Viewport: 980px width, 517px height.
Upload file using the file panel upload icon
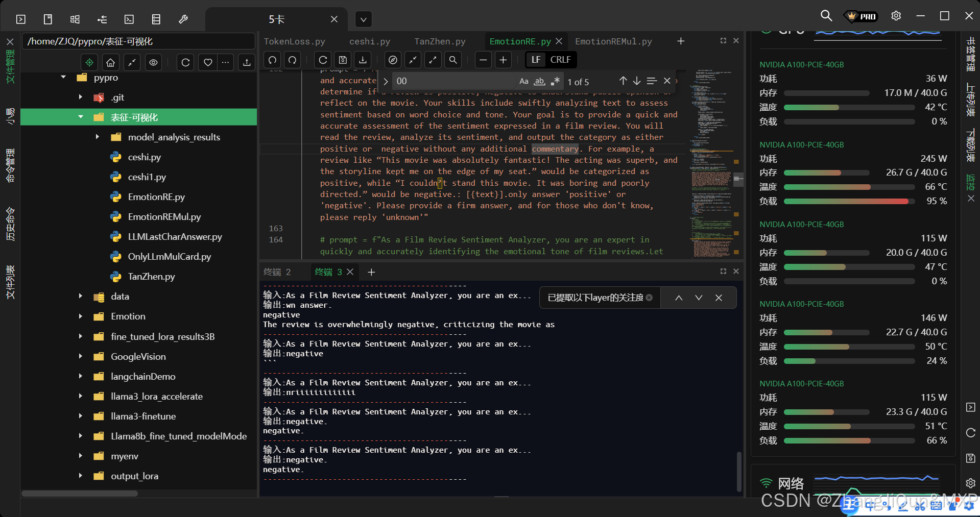click(247, 62)
